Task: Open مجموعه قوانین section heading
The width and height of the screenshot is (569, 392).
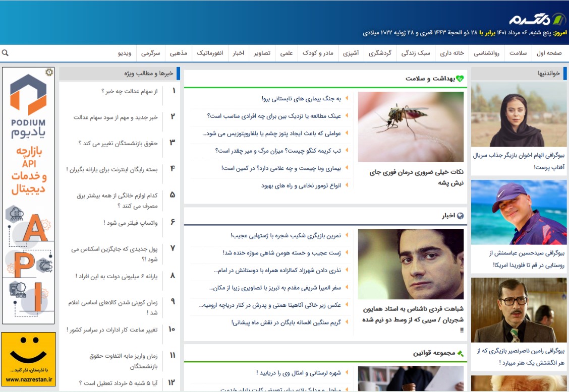Action: tap(434, 353)
